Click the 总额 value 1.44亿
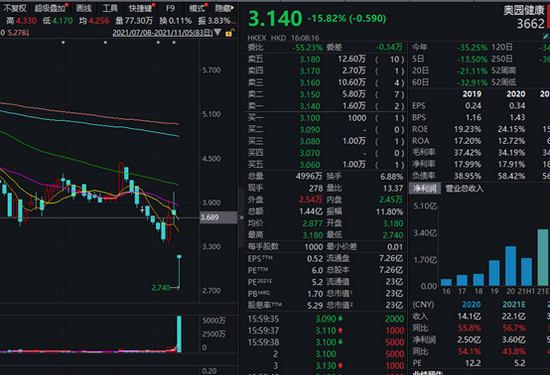The height and width of the screenshot is (375, 550). (x=311, y=212)
